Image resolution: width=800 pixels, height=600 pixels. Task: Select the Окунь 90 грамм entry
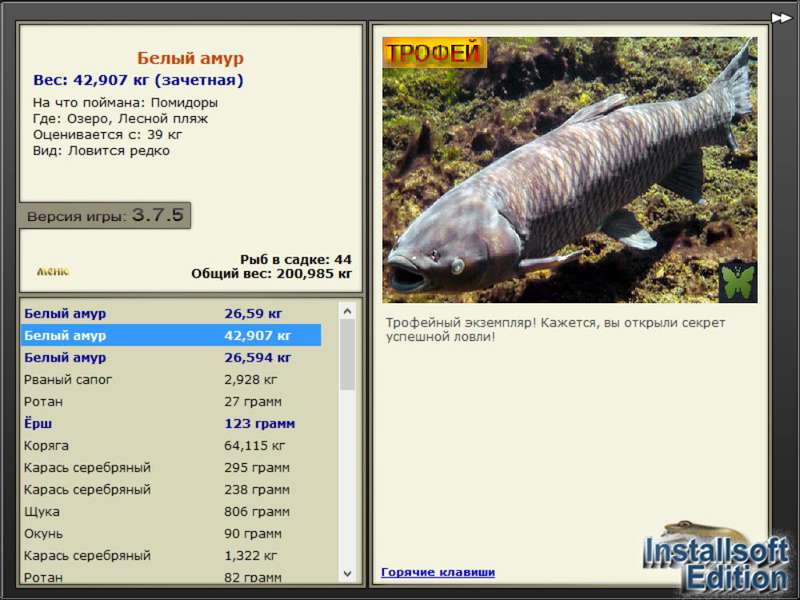pos(171,533)
